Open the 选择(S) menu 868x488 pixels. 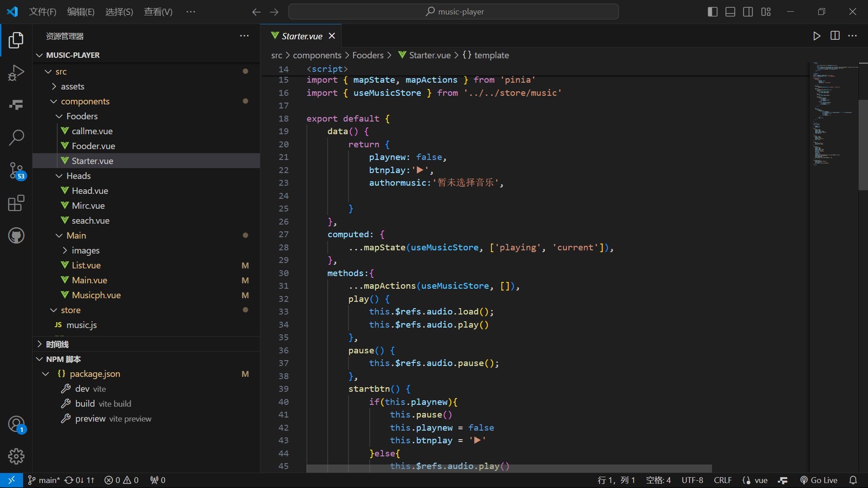point(119,12)
